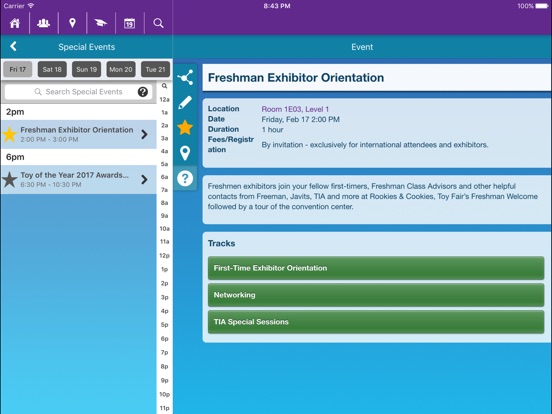
Task: Open the Home icon in the top bar
Action: pos(15,23)
